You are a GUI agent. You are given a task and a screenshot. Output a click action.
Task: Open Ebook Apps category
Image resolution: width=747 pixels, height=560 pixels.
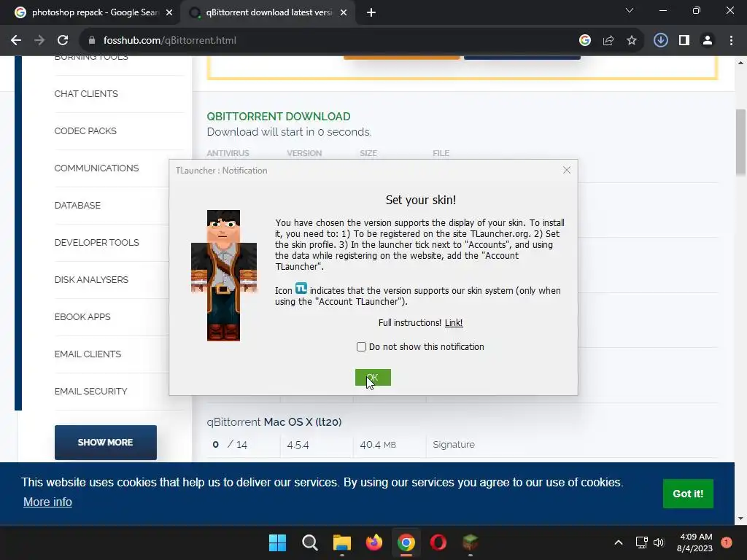[x=82, y=316]
